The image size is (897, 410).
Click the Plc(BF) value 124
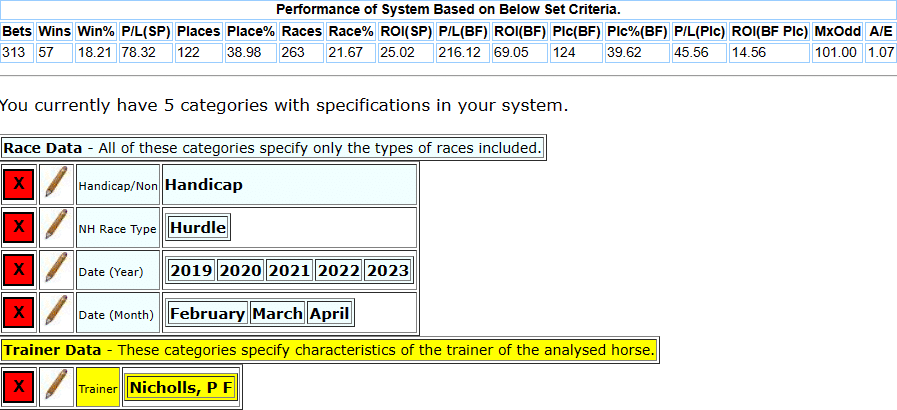[x=576, y=53]
